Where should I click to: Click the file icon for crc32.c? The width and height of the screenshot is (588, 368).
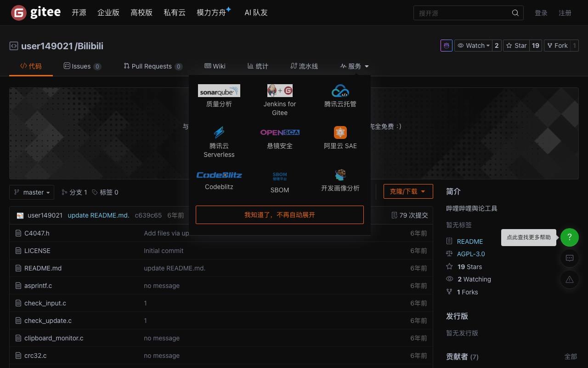pyautogui.click(x=18, y=356)
